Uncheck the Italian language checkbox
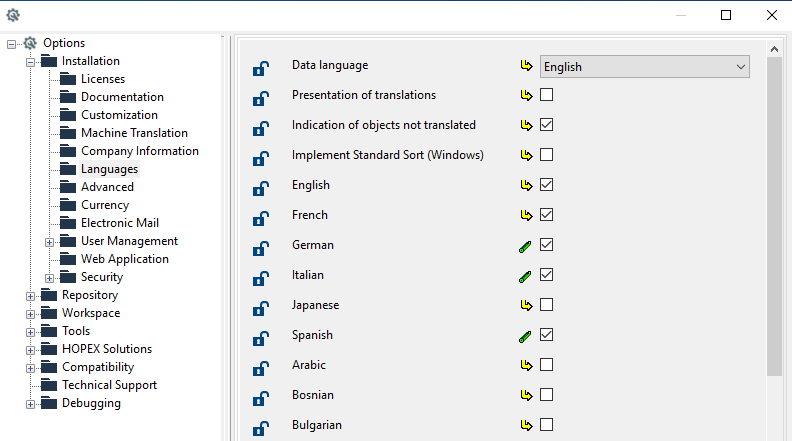This screenshot has height=441, width=792. [547, 275]
